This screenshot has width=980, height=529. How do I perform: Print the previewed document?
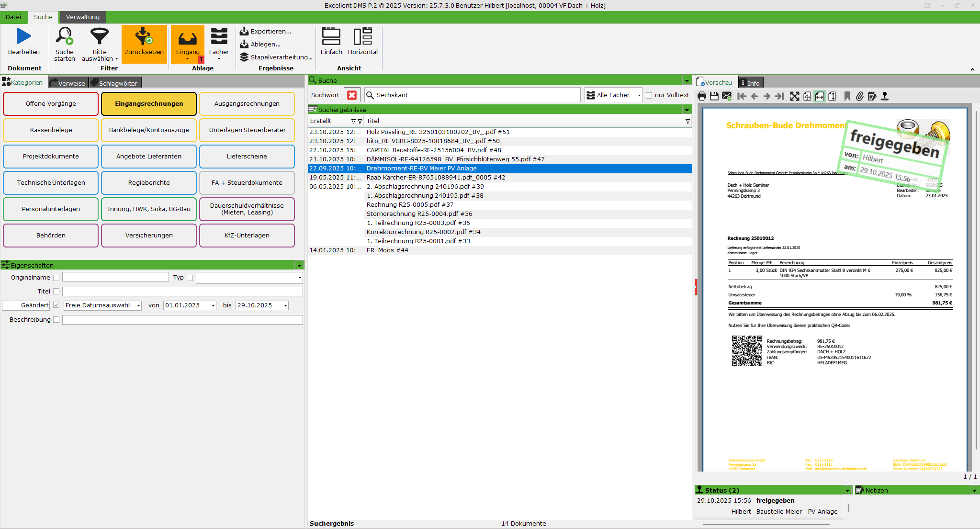pyautogui.click(x=702, y=96)
